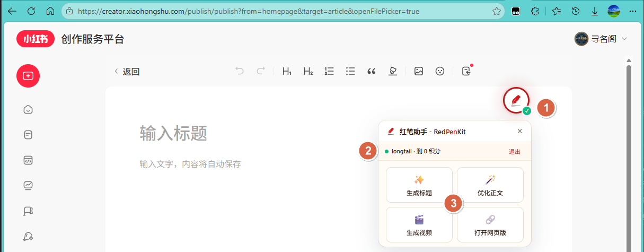Open the emoji picker
Viewport: 644px width, 252px height.
pyautogui.click(x=440, y=71)
